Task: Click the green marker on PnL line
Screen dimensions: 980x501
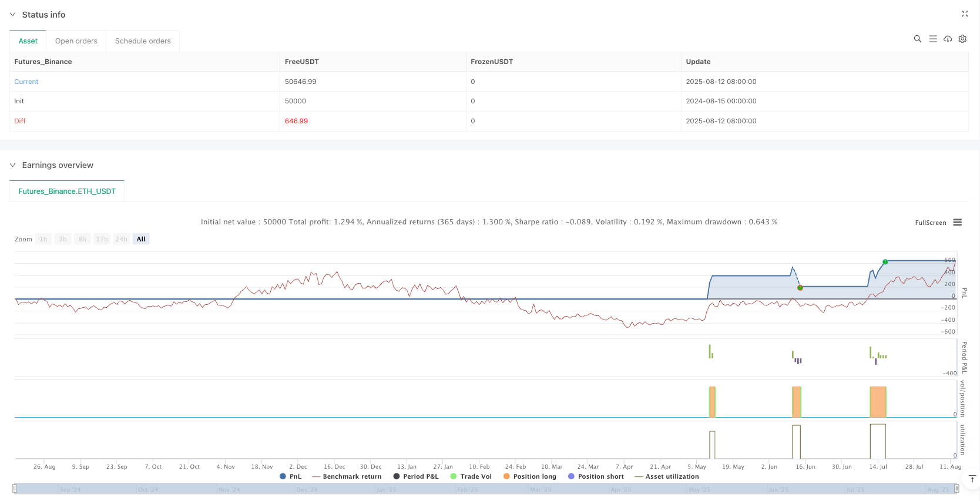Action: click(885, 261)
